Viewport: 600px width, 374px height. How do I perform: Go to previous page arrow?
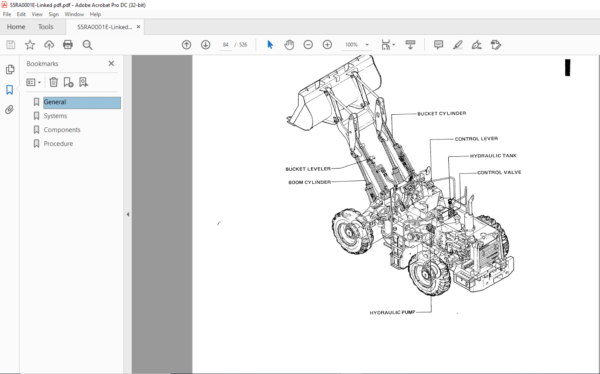tap(186, 45)
